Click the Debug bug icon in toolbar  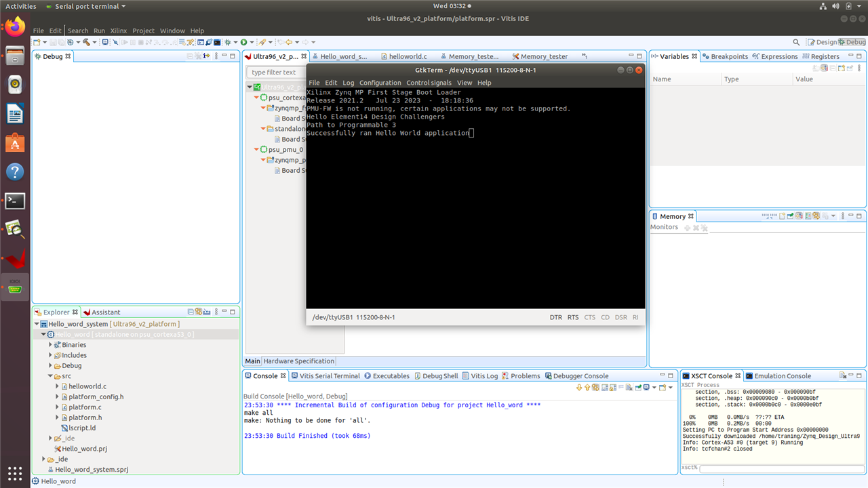(227, 42)
